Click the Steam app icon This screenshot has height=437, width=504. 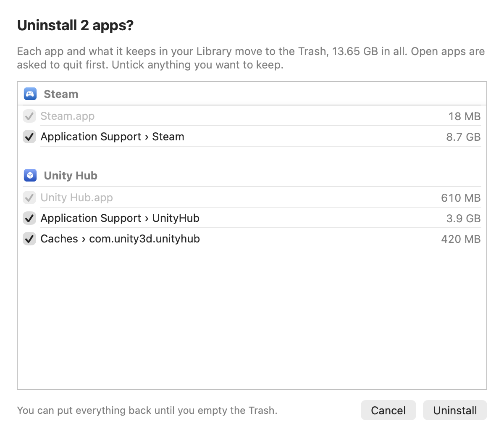pos(30,94)
